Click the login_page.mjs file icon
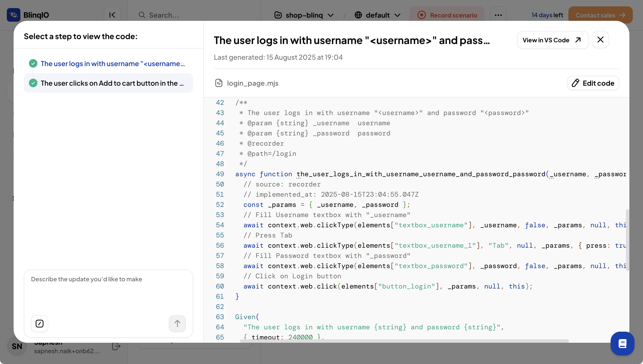The width and height of the screenshot is (643, 364). 219,83
